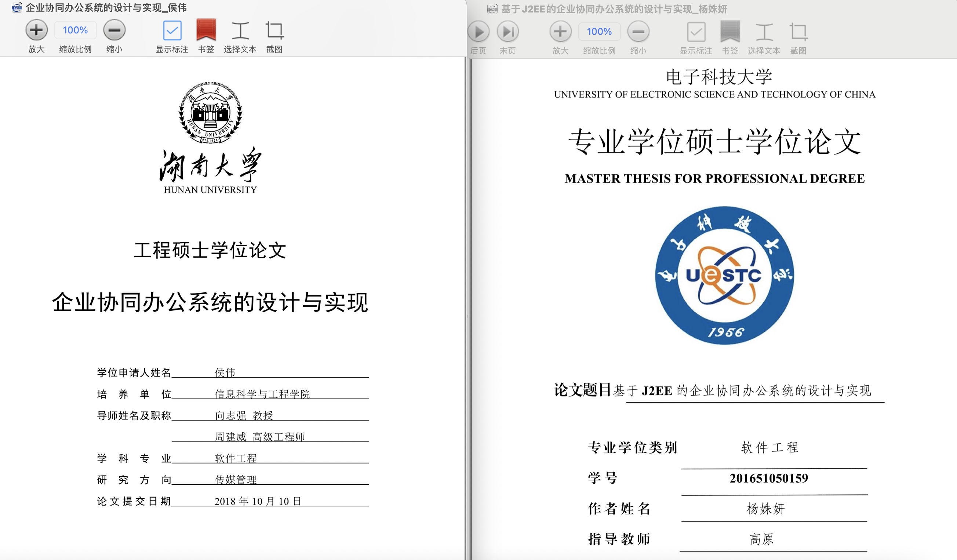The width and height of the screenshot is (957, 560).
Task: Activate the screenshot (截图) tool in right window
Action: 798,32
